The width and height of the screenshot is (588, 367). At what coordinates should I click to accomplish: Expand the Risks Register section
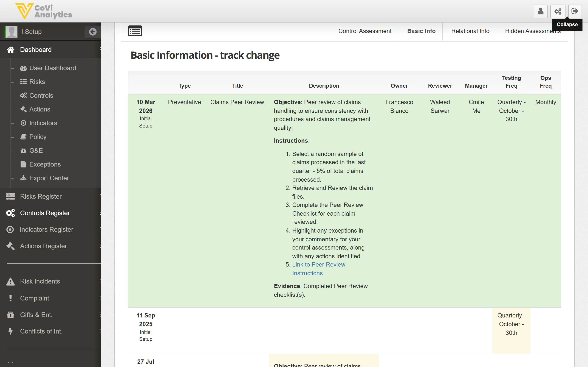coord(41,196)
